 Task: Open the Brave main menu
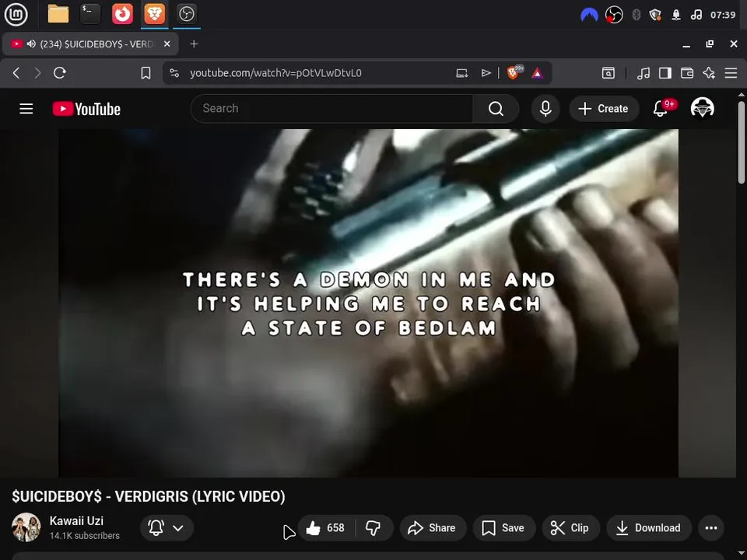(731, 73)
